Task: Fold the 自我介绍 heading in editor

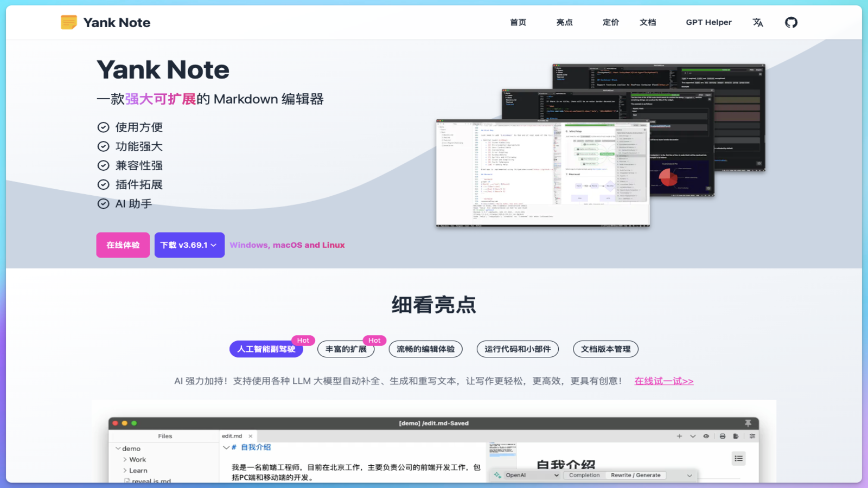Action: coord(226,447)
